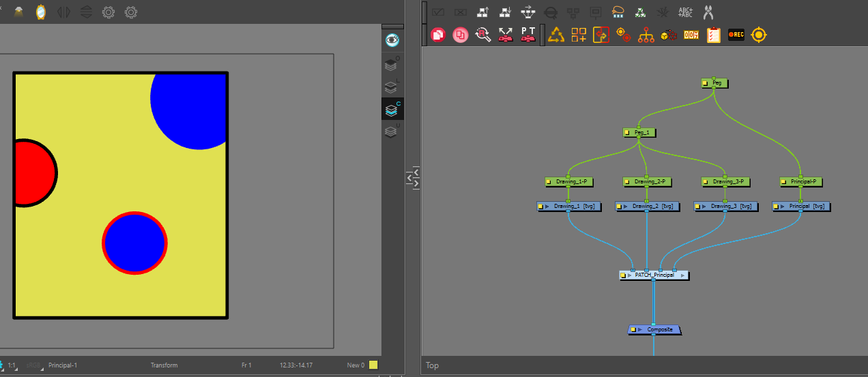Image resolution: width=868 pixels, height=377 pixels.
Task: Select the line art layer (L)
Action: click(x=391, y=87)
